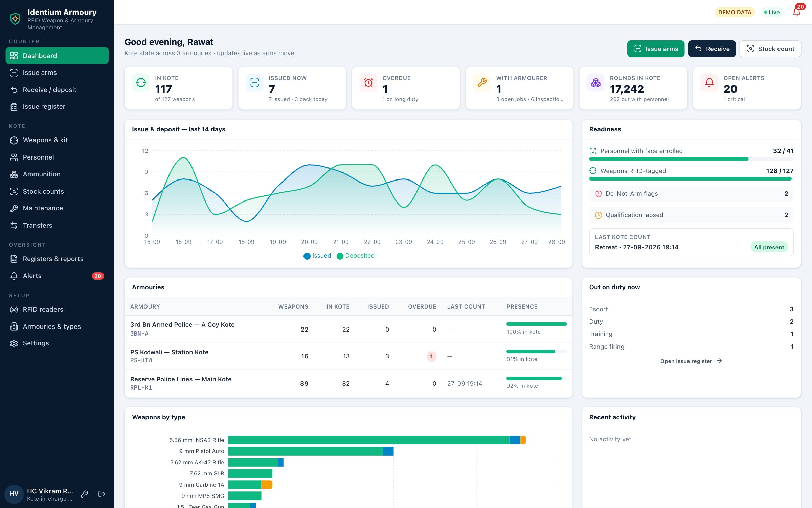812x508 pixels.
Task: Click the In Kote crosshair icon
Action: click(x=141, y=82)
